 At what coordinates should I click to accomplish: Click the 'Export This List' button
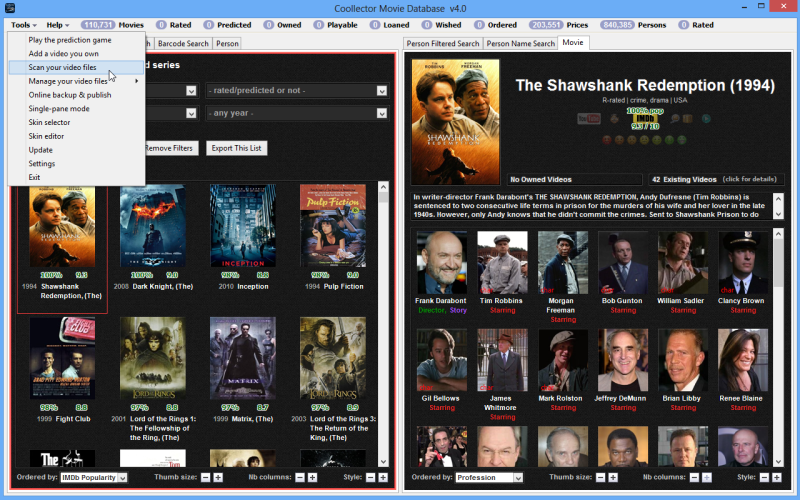coord(236,148)
